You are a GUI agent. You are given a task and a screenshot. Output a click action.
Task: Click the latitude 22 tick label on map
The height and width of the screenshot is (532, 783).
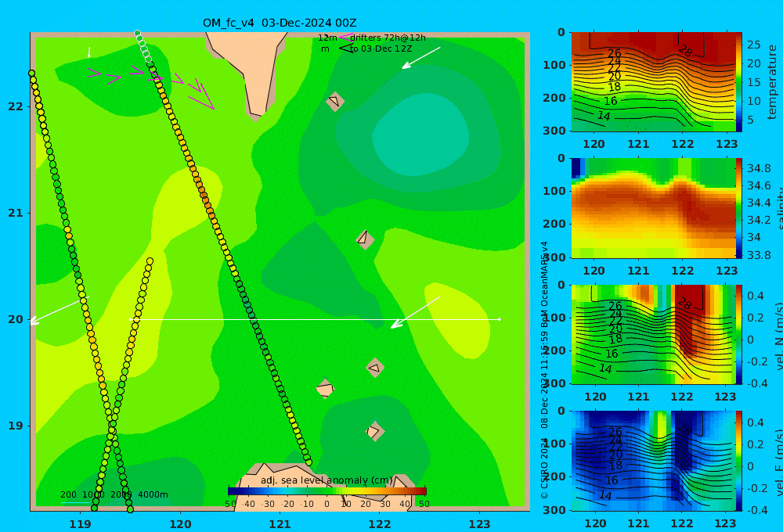click(16, 106)
